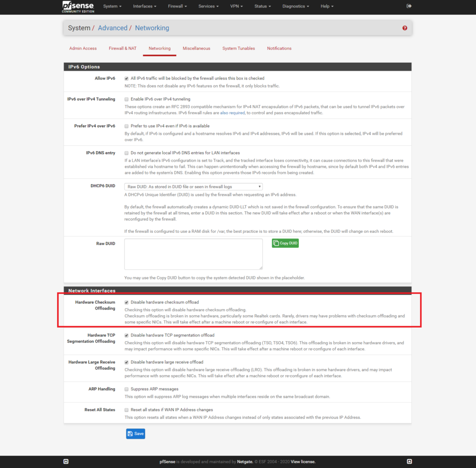The height and width of the screenshot is (468, 476).
Task: Switch to the Admin Access tab
Action: click(x=83, y=48)
